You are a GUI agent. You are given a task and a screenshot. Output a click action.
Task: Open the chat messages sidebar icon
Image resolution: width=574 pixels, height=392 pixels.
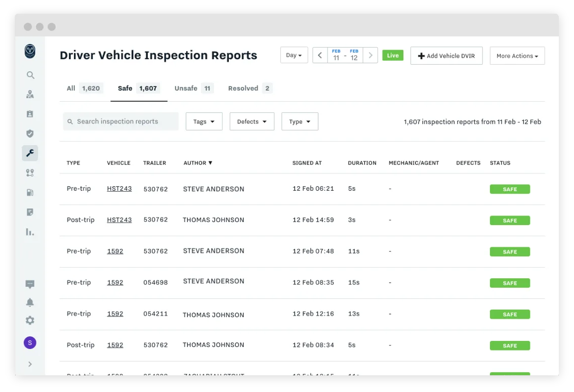click(30, 284)
